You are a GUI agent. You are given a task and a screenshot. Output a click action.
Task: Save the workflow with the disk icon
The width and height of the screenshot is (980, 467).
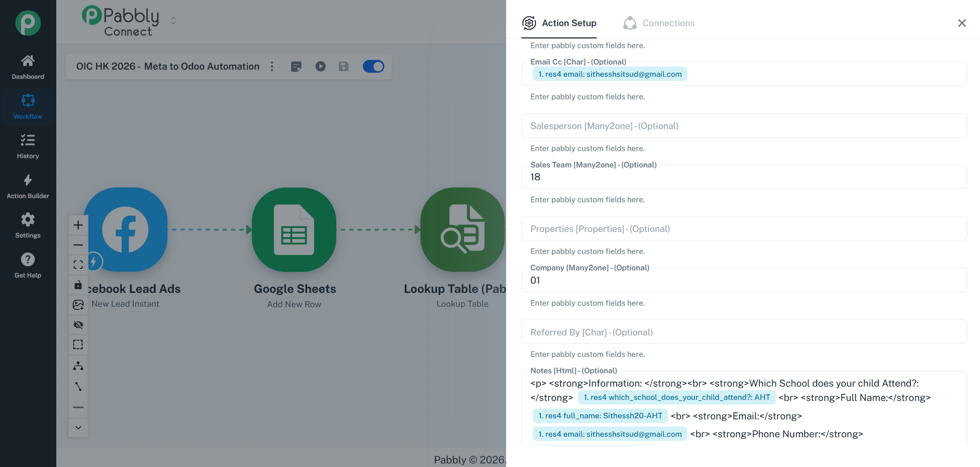point(344,67)
